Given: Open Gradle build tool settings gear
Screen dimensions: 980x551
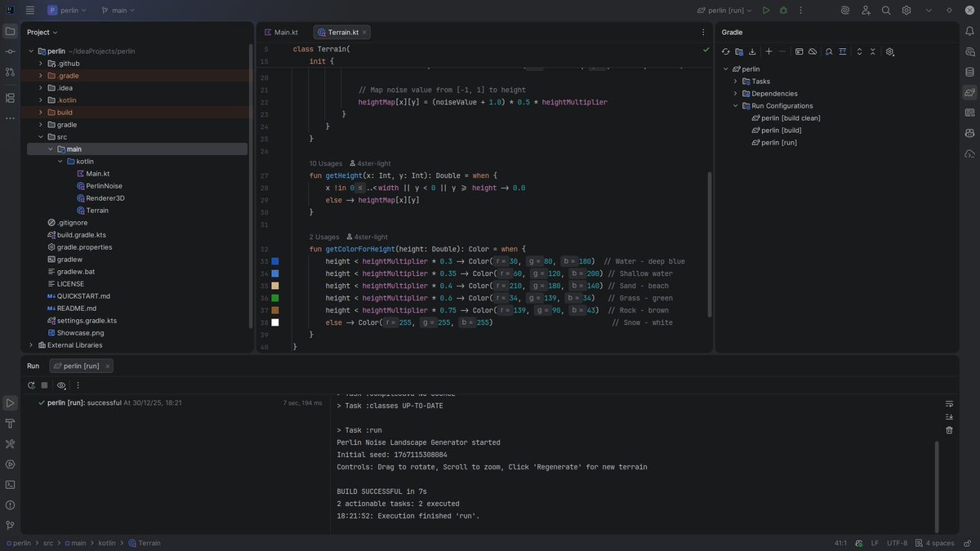Looking at the screenshot, I should click(x=890, y=51).
